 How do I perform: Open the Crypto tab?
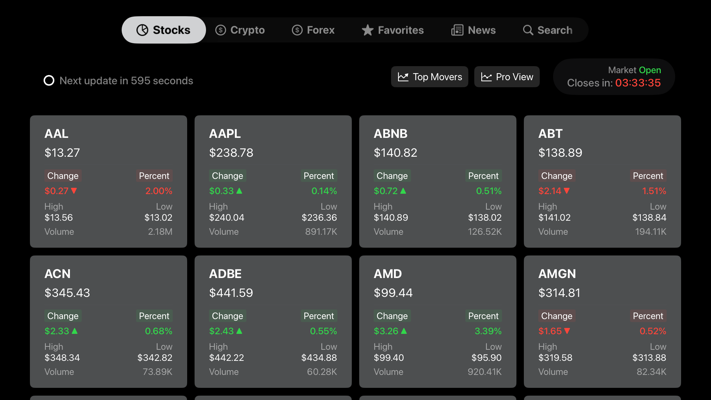tap(240, 30)
